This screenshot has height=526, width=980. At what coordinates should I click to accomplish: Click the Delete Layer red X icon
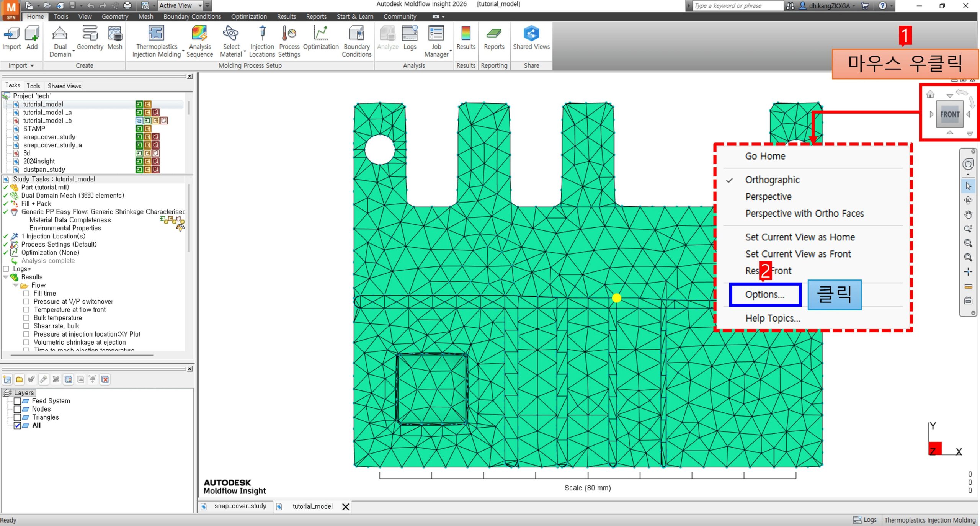click(105, 379)
